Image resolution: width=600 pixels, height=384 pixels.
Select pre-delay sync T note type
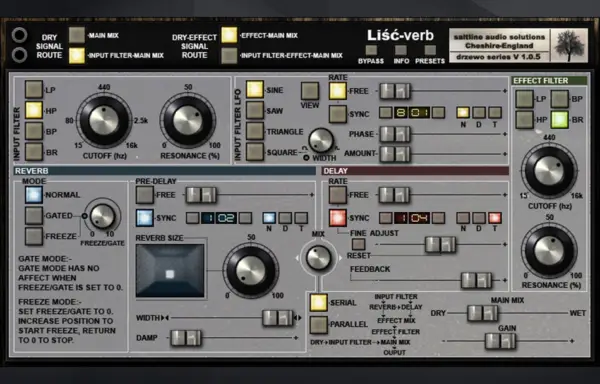(301, 218)
